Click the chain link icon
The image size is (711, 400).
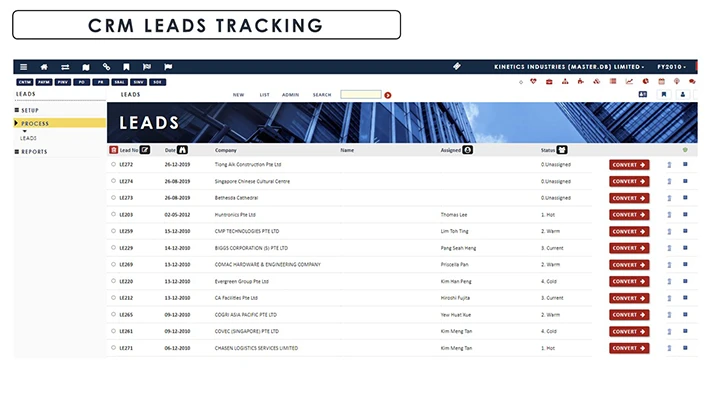pos(106,67)
